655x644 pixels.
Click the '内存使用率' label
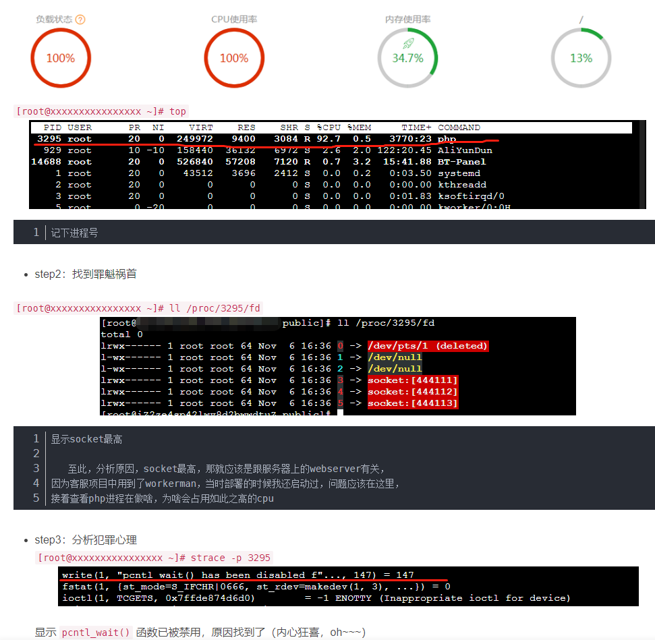tap(407, 20)
